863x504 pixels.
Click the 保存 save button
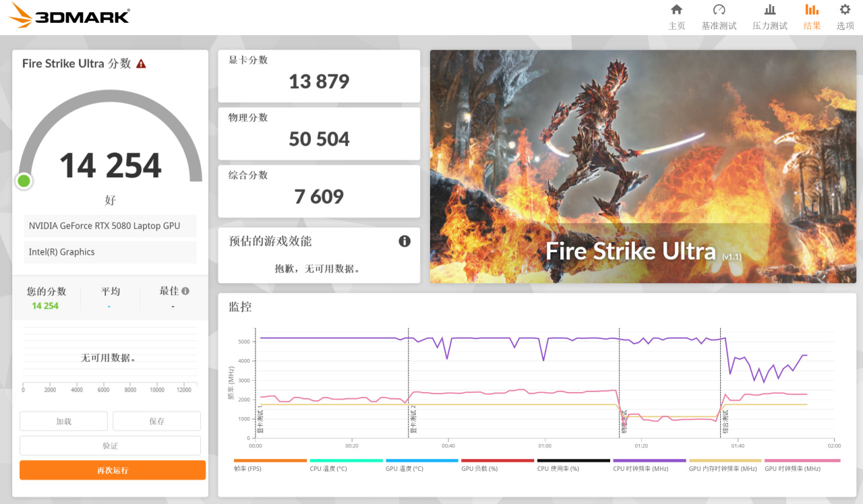[x=156, y=420]
